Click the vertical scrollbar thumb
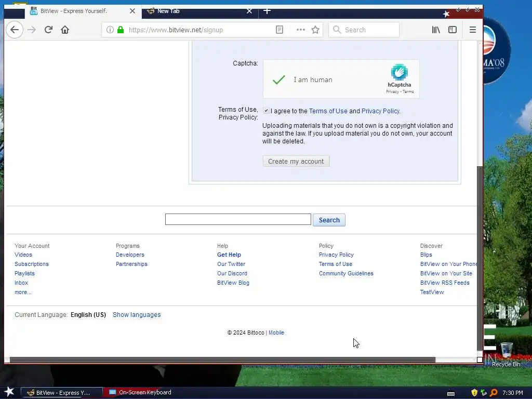Screen dimensions: 532x399 (480, 258)
